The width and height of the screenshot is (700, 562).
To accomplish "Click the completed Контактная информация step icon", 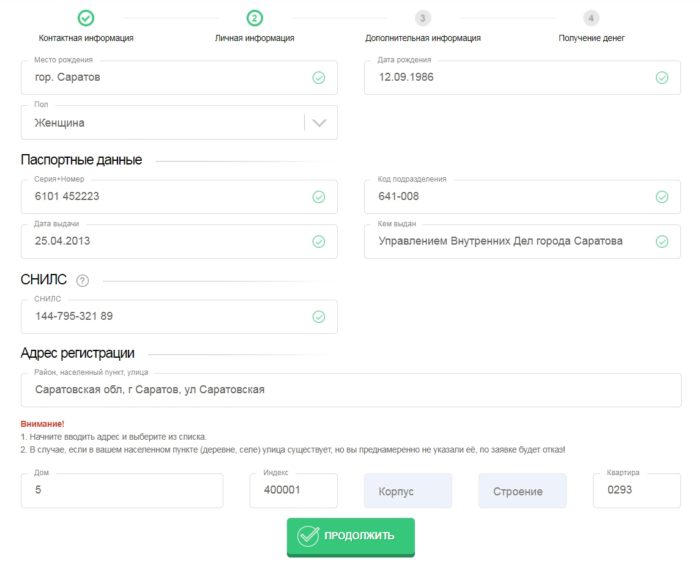I will (x=86, y=18).
